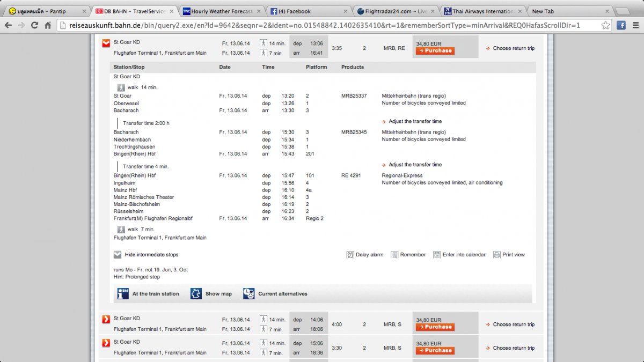Click the Mainz Hbf stop name
Image resolution: width=644 pixels, height=362 pixels.
pyautogui.click(x=125, y=190)
